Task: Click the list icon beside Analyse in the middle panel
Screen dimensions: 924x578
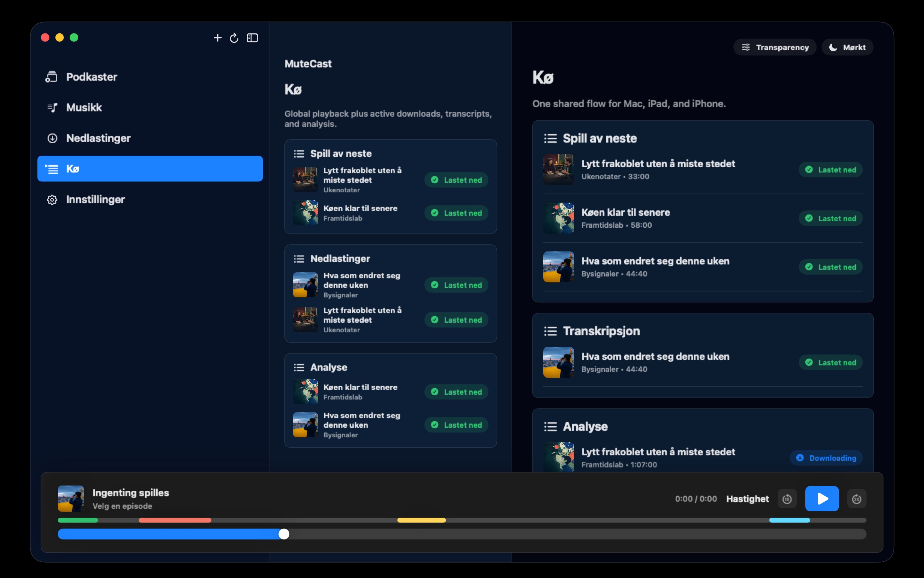Action: click(x=299, y=367)
